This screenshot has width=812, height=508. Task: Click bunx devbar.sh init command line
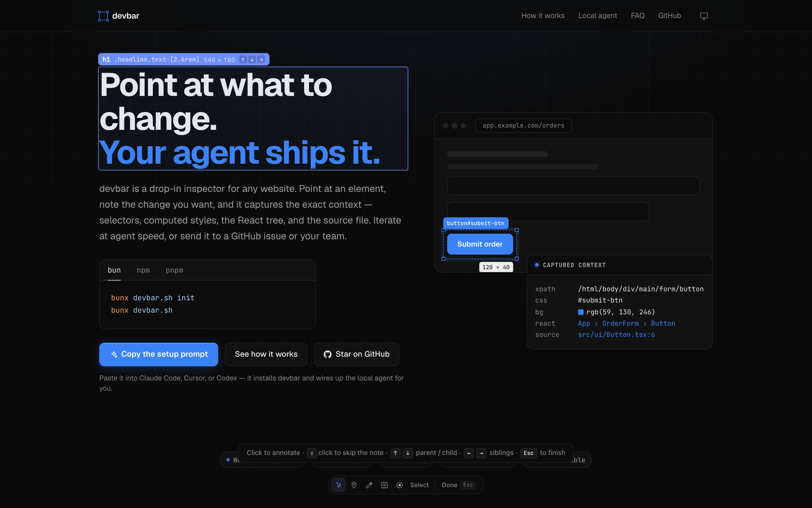[x=153, y=298]
